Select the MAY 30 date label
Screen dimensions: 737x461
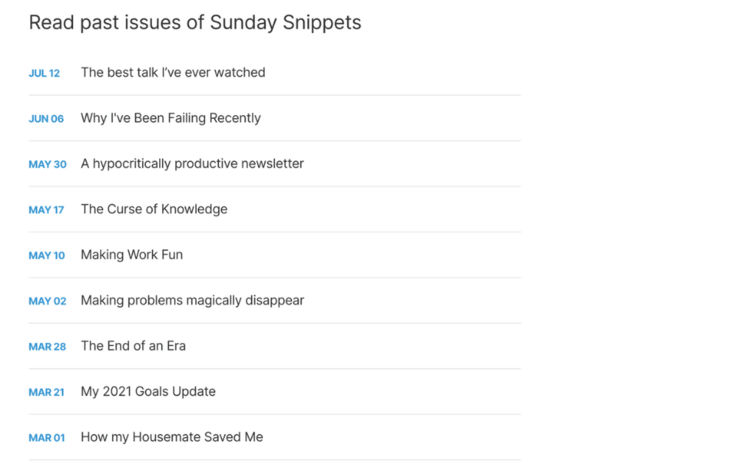47,165
